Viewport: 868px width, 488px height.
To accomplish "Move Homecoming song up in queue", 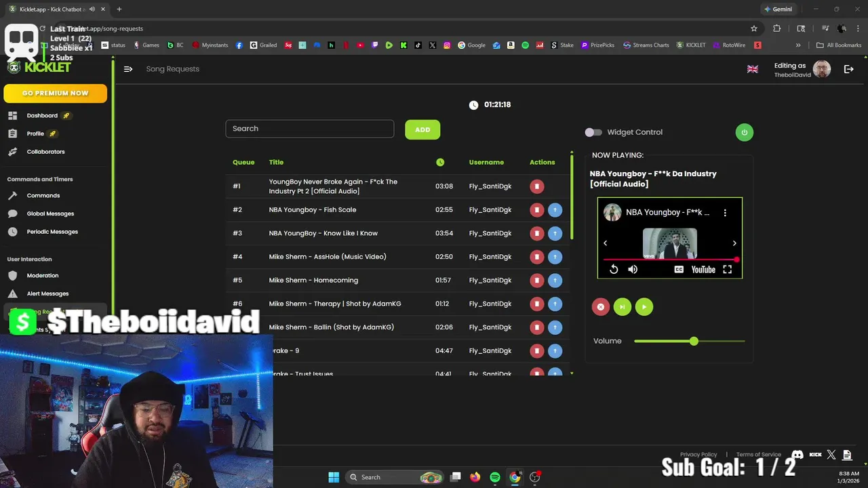I will click(555, 281).
